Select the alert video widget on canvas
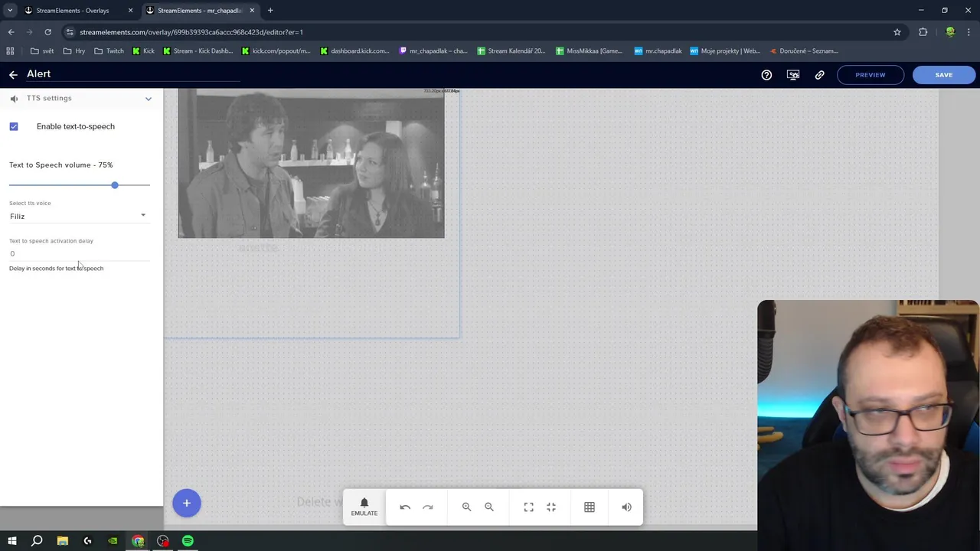Image resolution: width=980 pixels, height=551 pixels. 311,164
